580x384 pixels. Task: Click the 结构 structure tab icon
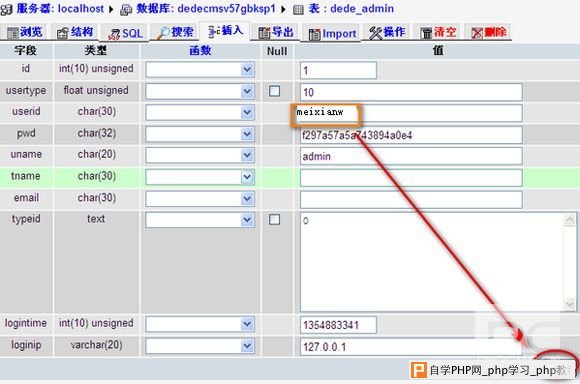[x=63, y=33]
